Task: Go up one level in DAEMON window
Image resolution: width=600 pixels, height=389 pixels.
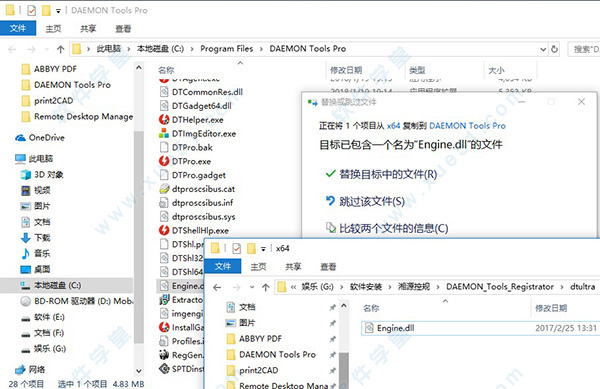Action: point(60,49)
